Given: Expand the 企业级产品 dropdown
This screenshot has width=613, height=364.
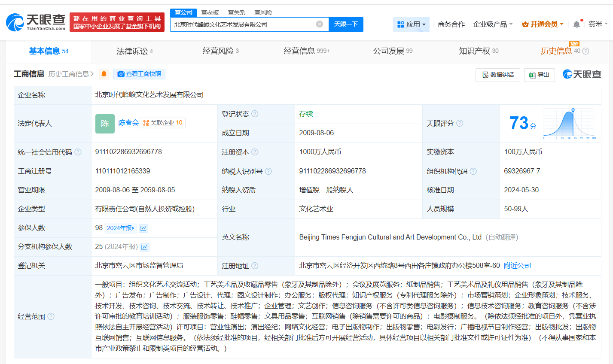Looking at the screenshot, I should click(x=493, y=24).
